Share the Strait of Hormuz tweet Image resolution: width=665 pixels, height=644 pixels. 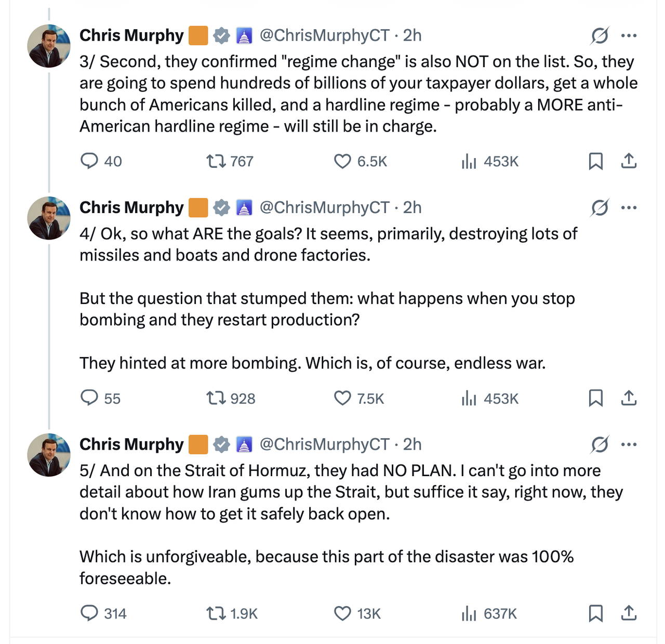[629, 613]
